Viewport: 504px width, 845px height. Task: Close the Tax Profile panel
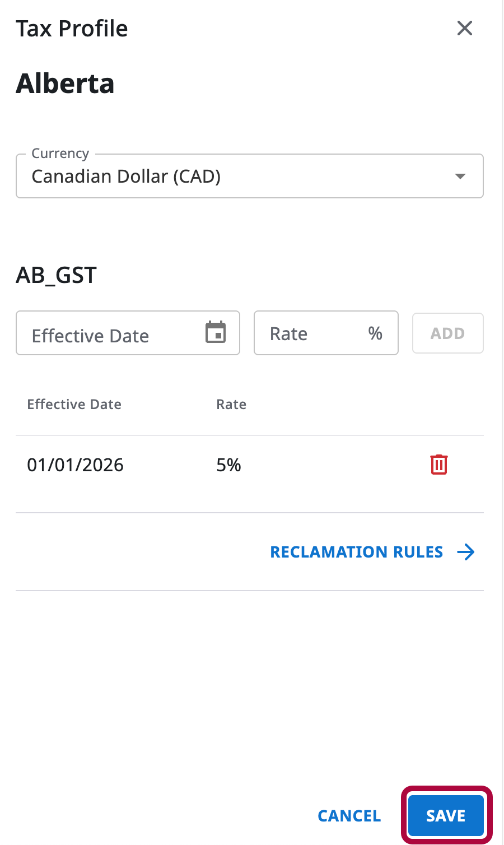coord(465,28)
